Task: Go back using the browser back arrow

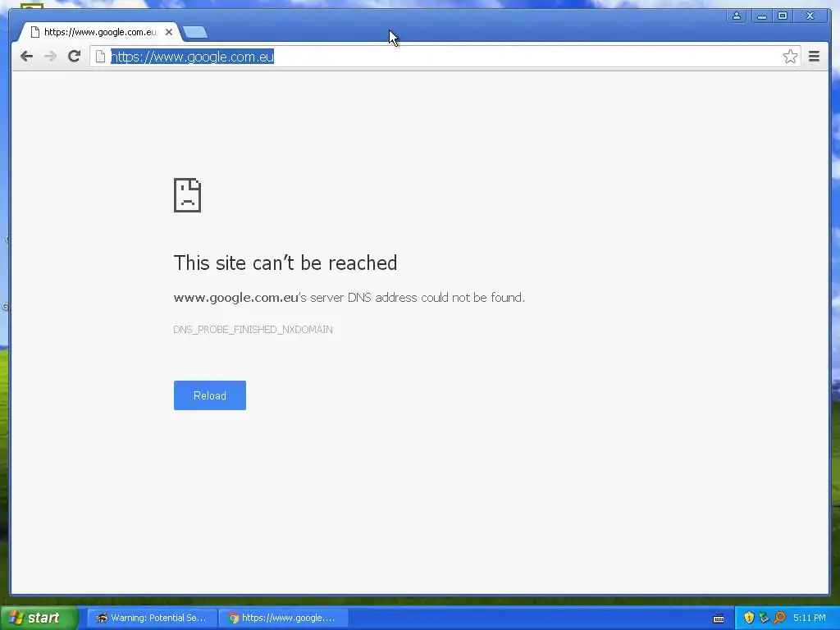Action: (x=26, y=57)
